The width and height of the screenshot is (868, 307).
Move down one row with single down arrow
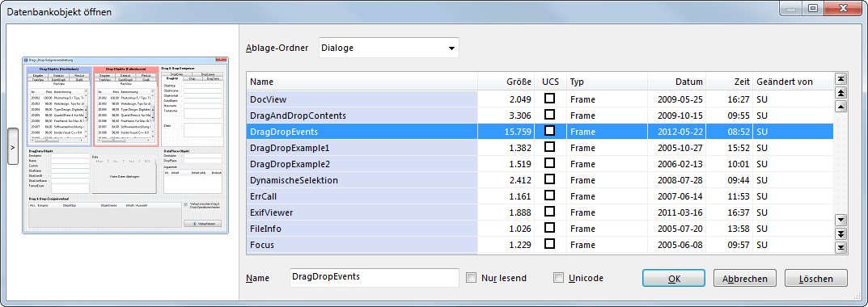[841, 221]
